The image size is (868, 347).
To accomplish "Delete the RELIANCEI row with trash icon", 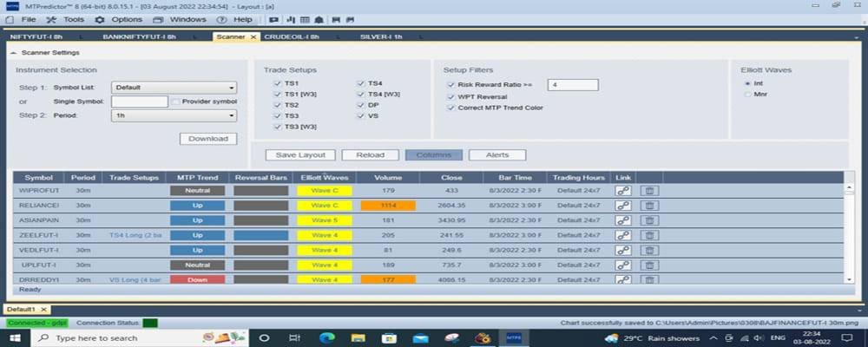I will point(649,206).
